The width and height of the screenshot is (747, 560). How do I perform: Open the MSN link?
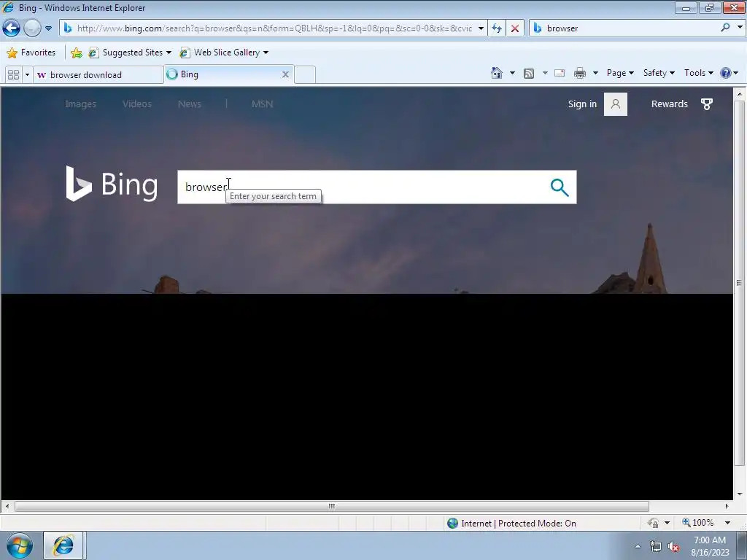tap(262, 104)
